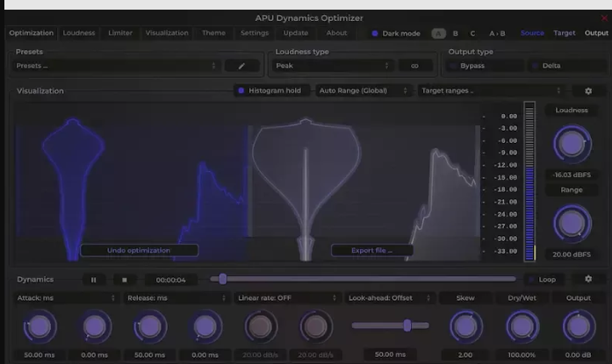Open the Visualization gear settings icon

(x=588, y=91)
